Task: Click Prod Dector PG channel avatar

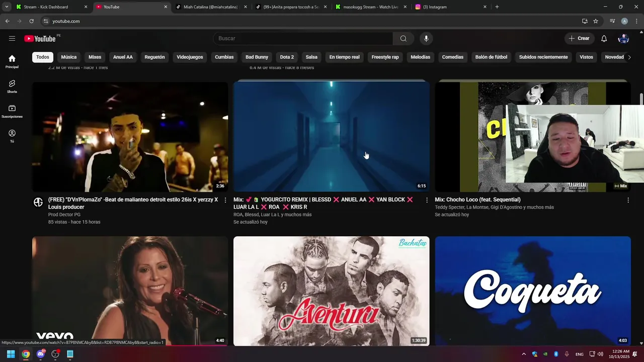Action: pos(38,202)
